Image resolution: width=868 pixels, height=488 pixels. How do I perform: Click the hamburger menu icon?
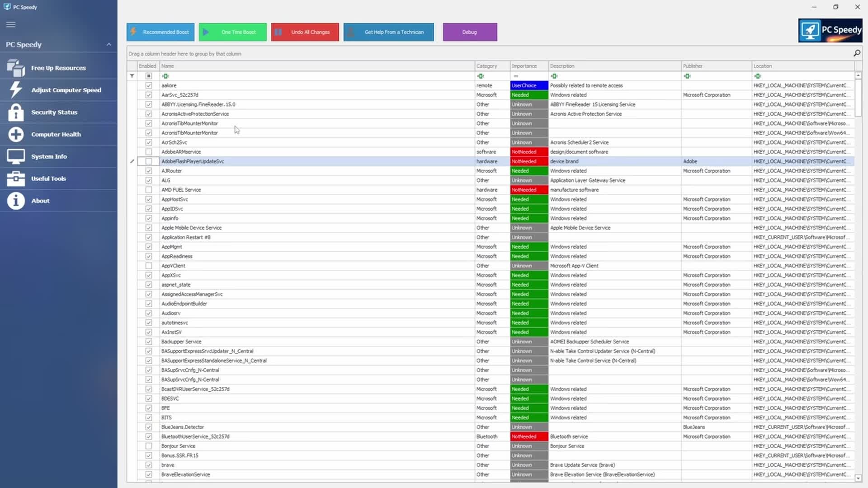11,24
